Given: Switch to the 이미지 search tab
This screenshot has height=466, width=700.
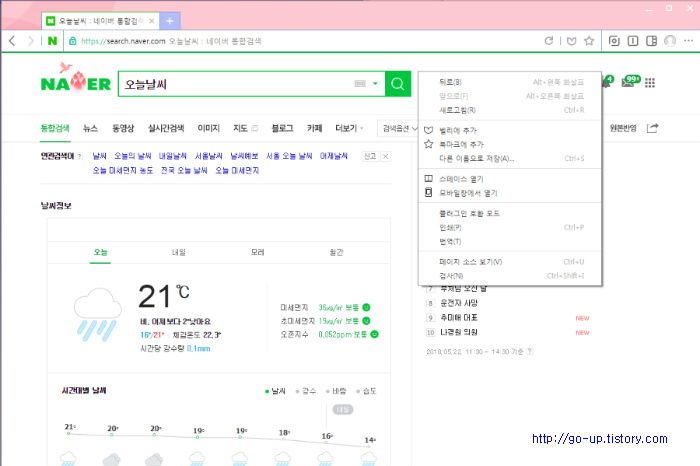Looking at the screenshot, I should 208,128.
